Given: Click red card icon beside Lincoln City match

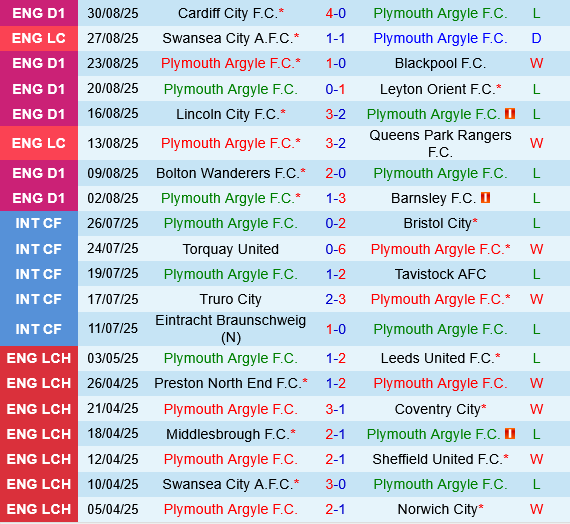Looking at the screenshot, I should (510, 114).
